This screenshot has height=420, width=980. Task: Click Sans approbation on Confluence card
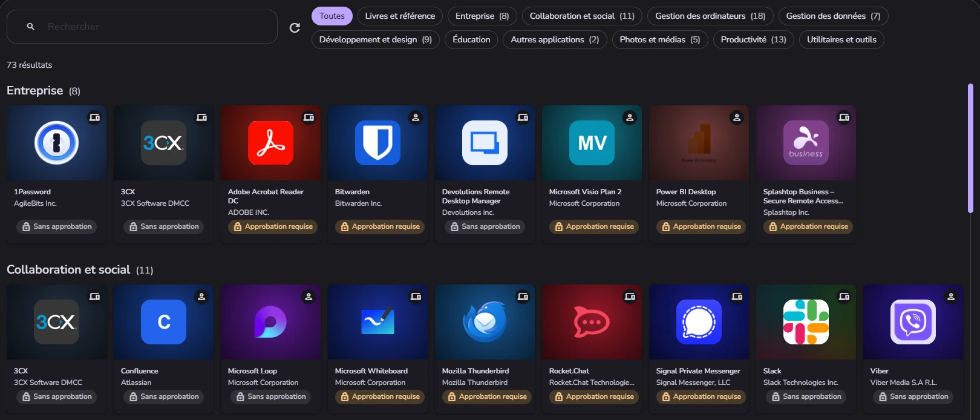pos(164,397)
